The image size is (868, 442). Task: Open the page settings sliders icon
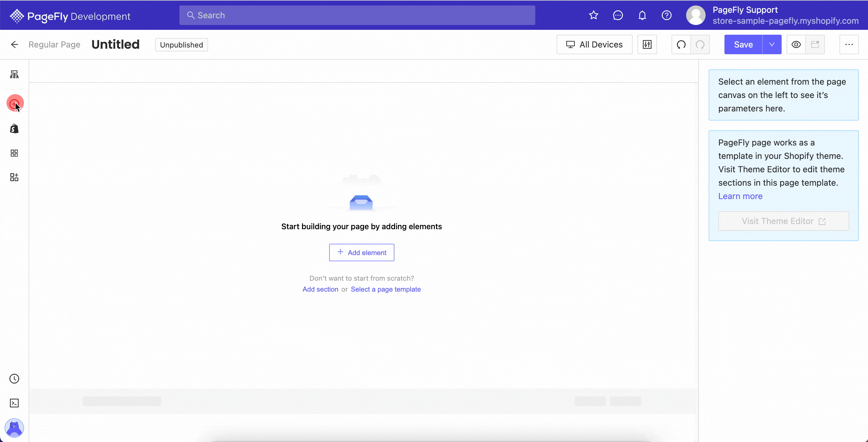tap(647, 44)
